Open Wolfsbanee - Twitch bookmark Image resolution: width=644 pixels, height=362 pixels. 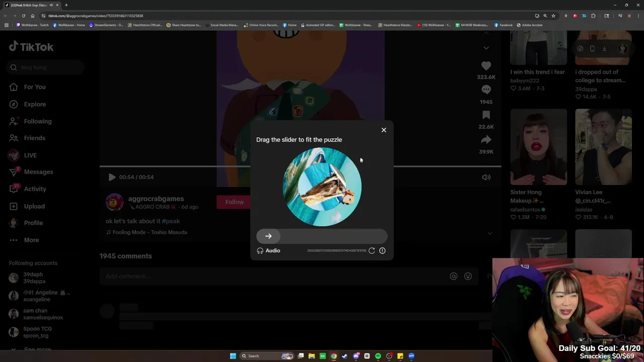pos(33,25)
